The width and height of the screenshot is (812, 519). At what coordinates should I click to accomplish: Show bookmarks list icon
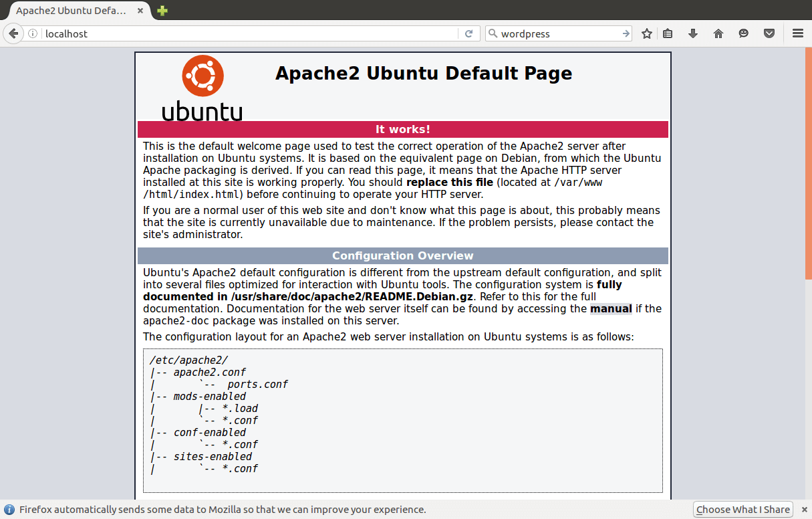tap(668, 33)
